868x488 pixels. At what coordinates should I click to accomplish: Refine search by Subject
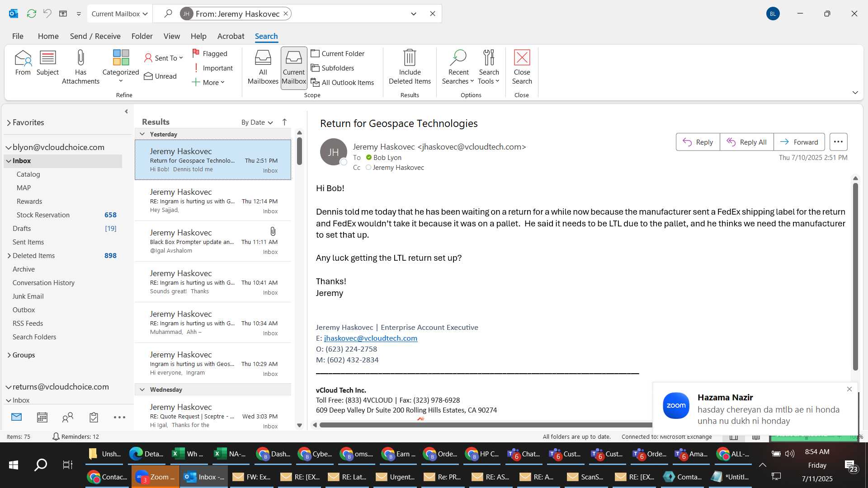coord(47,63)
